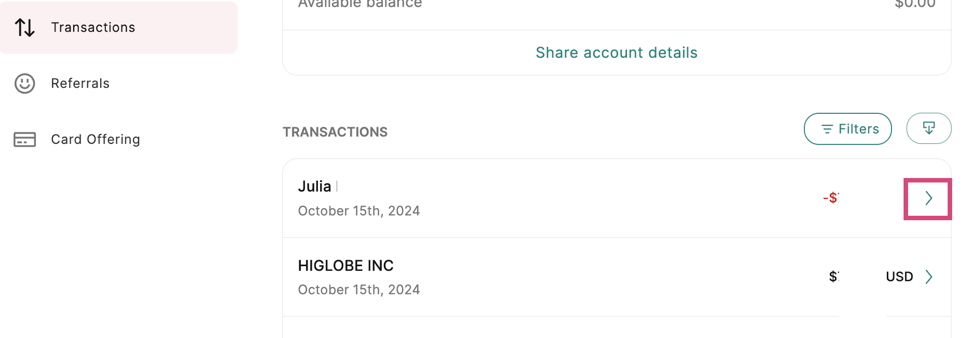Click the credit card icon for Card Offering
The image size is (980, 338).
click(25, 139)
